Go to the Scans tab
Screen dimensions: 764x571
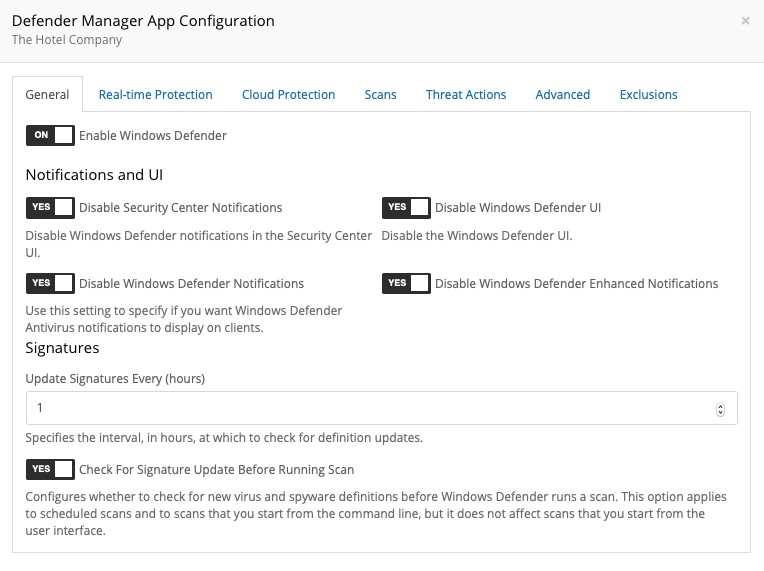pos(381,95)
